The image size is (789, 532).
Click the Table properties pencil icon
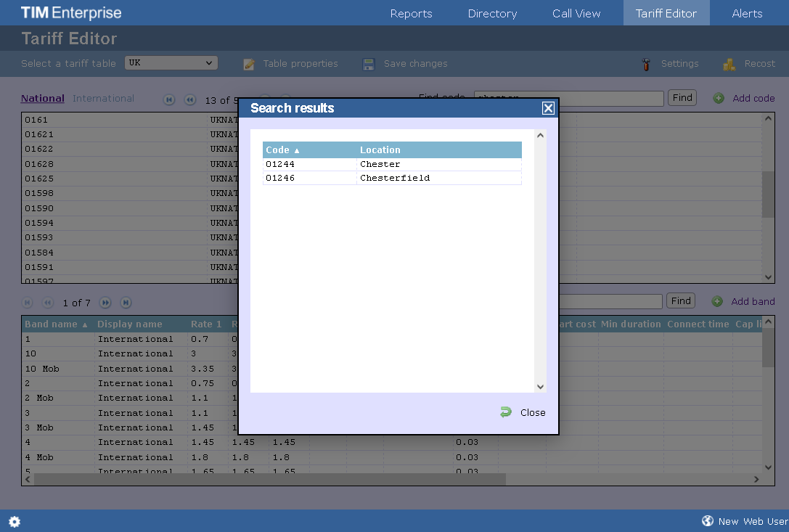249,64
